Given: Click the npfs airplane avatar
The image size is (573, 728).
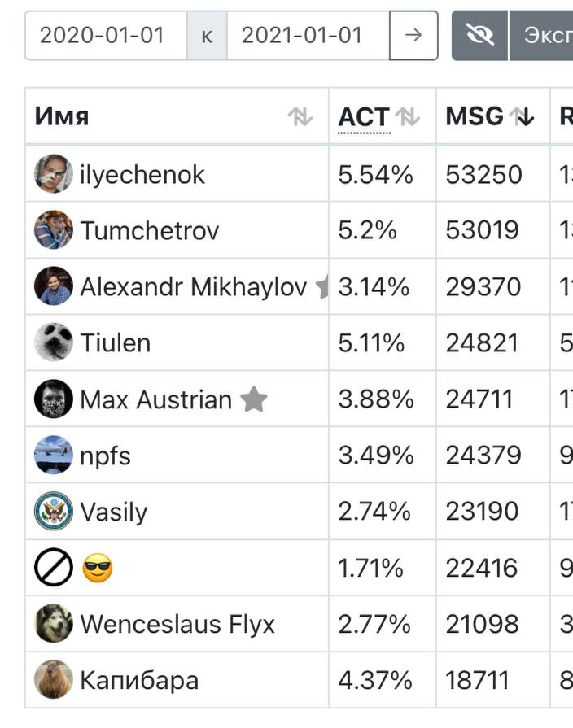Looking at the screenshot, I should 54,455.
